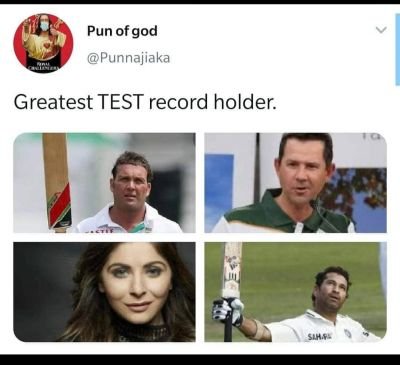Select the Greatest TEST record holder text
Viewport: 400px width, 365px height.
(x=145, y=102)
